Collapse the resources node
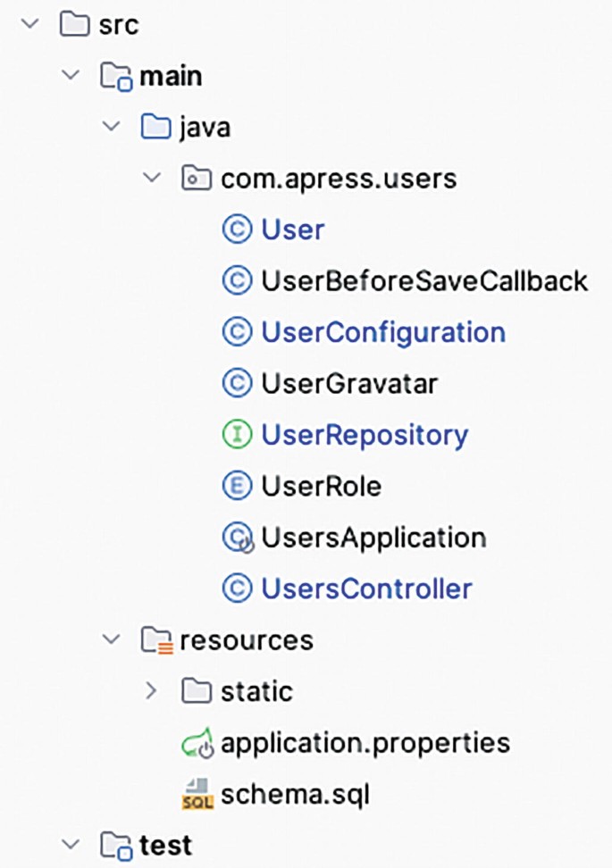The height and width of the screenshot is (868, 612). [112, 638]
